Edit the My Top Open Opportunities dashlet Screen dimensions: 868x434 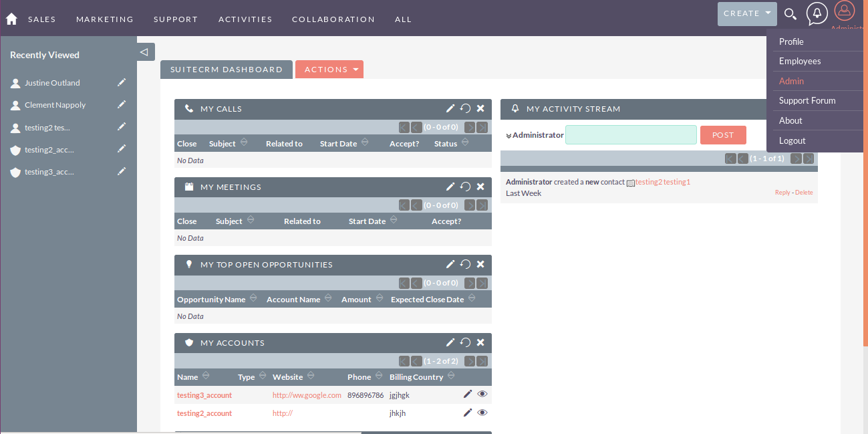[450, 264]
